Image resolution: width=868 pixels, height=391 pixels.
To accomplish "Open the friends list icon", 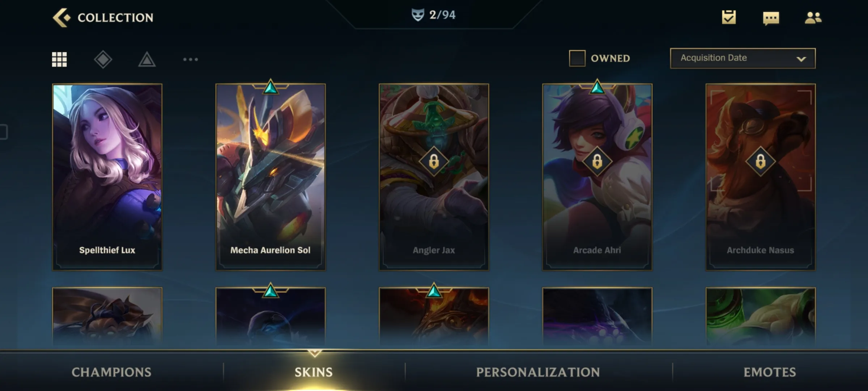I will click(813, 18).
